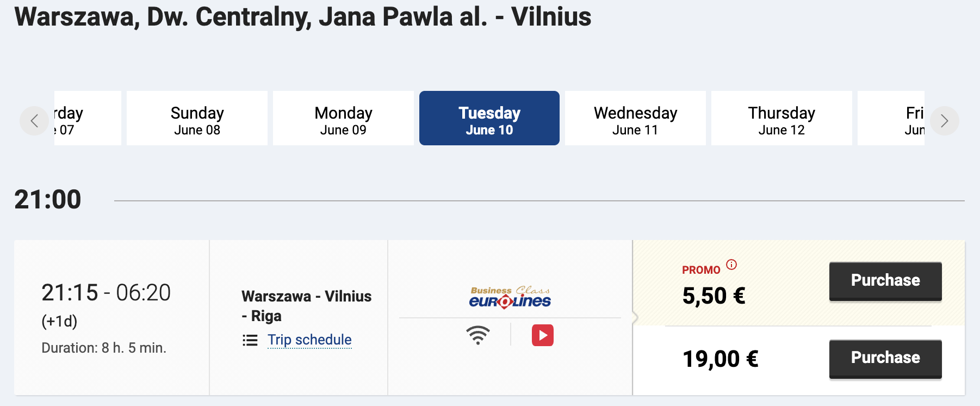The width and height of the screenshot is (980, 406).
Task: Click the PROMO label text
Action: coord(701,270)
